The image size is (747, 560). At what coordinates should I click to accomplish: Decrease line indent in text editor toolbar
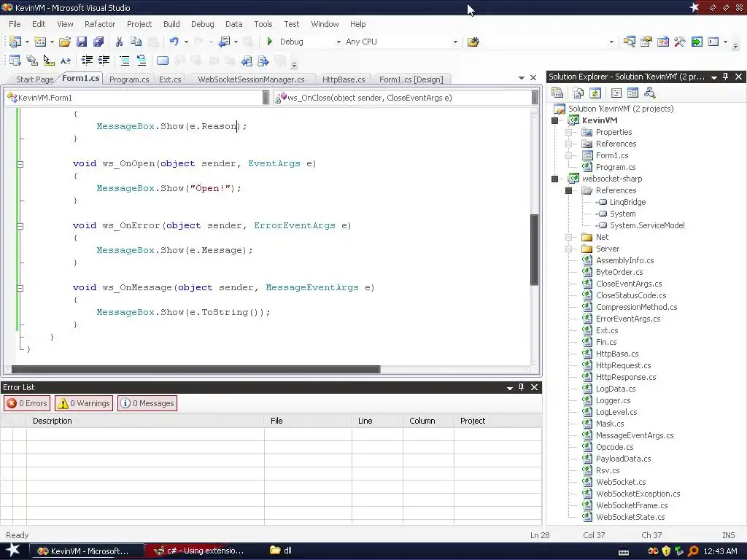click(88, 61)
